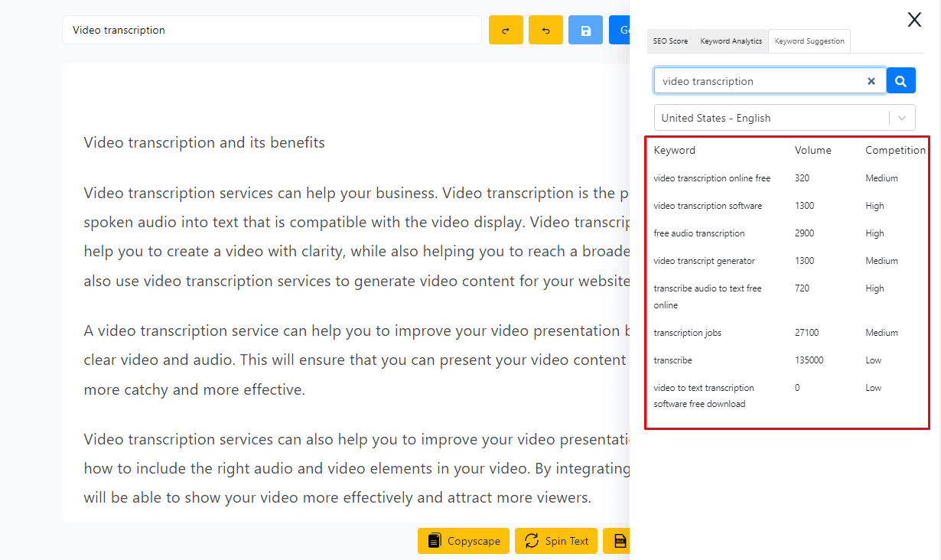
Task: Click the language dropdown chevron arrow
Action: [902, 118]
